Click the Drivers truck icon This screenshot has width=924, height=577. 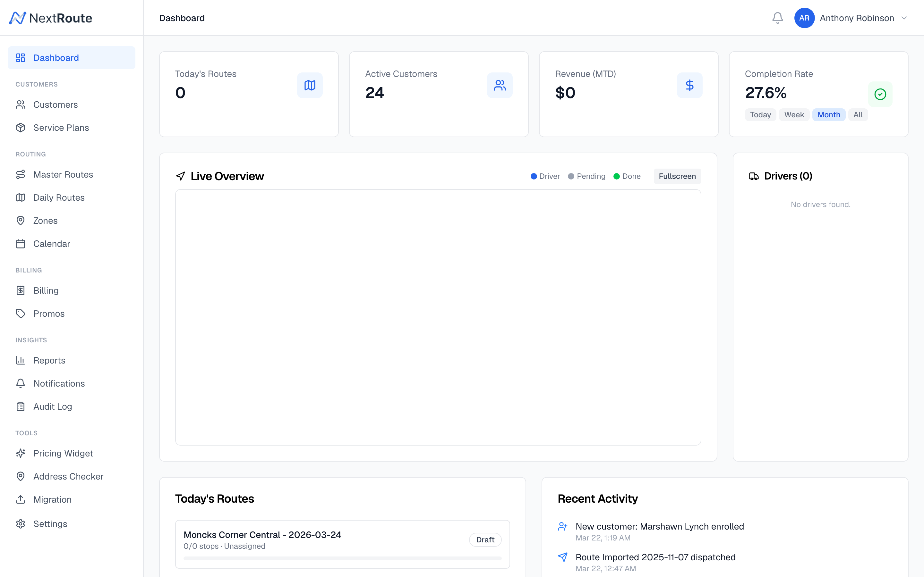coord(754,176)
